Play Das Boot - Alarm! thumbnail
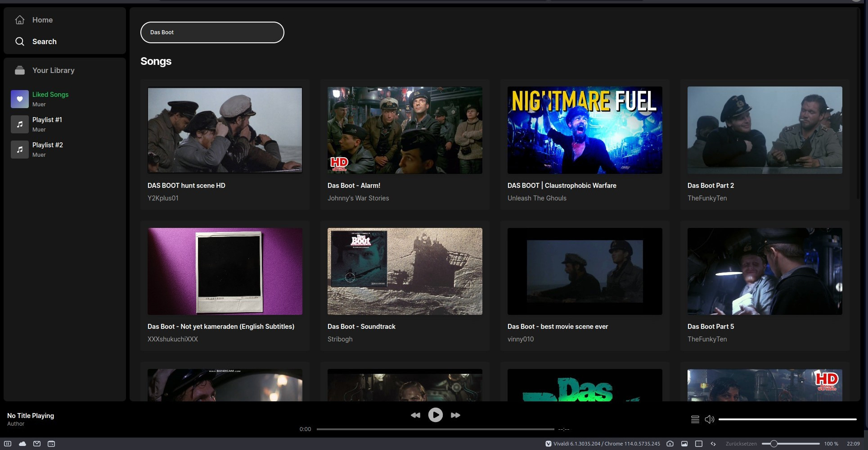 tap(405, 130)
